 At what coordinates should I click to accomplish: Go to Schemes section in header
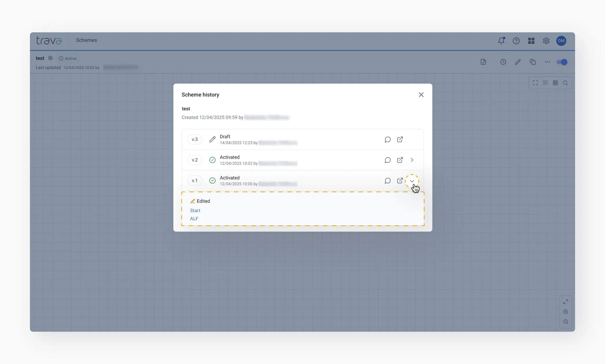86,40
